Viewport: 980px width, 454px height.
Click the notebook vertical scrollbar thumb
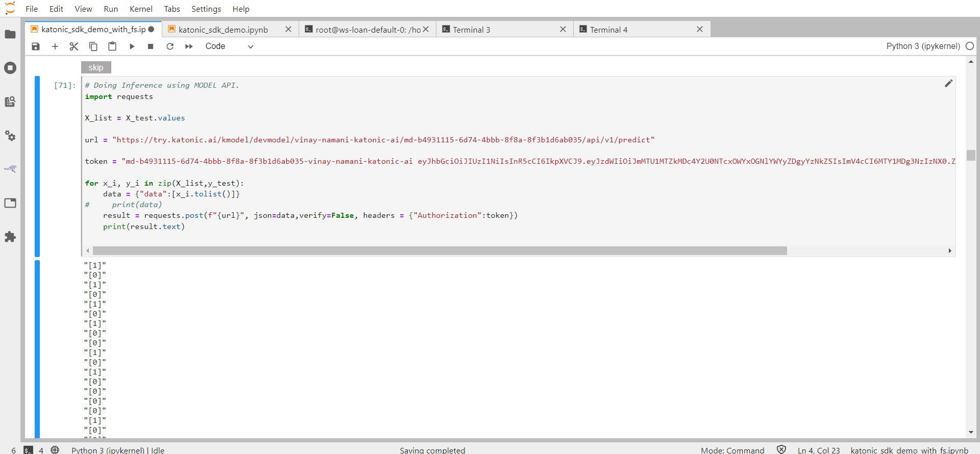(x=971, y=155)
